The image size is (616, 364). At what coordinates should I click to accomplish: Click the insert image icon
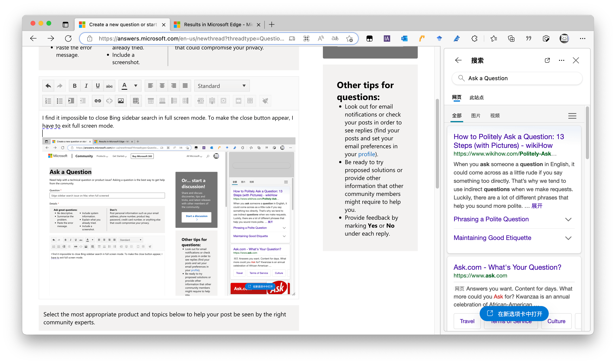click(121, 101)
